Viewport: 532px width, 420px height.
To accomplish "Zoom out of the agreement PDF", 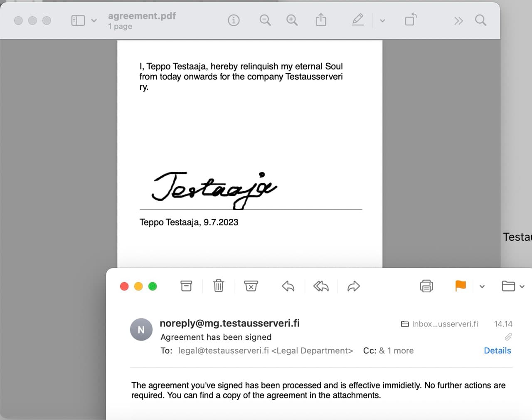I will 265,20.
